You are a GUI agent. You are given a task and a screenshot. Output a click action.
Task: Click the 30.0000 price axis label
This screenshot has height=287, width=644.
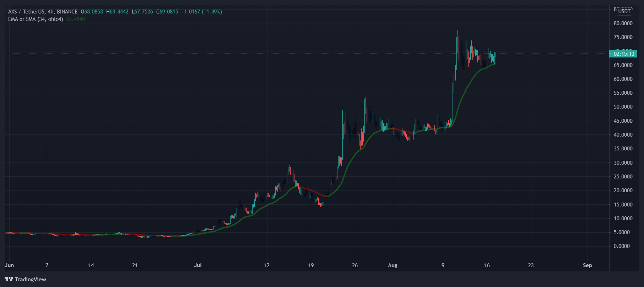[x=623, y=163]
